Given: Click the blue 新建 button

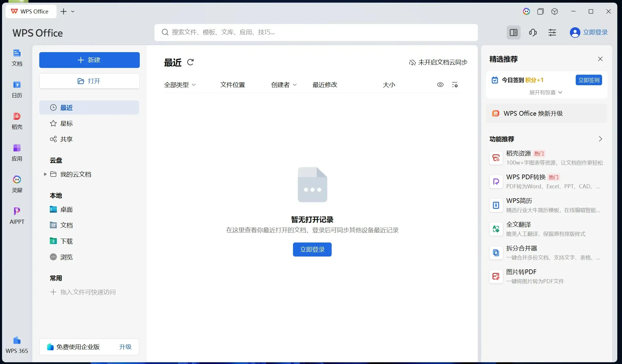Looking at the screenshot, I should (89, 60).
